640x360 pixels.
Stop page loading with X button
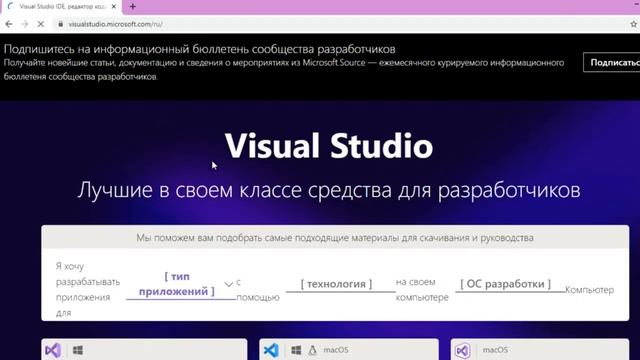coord(41,24)
